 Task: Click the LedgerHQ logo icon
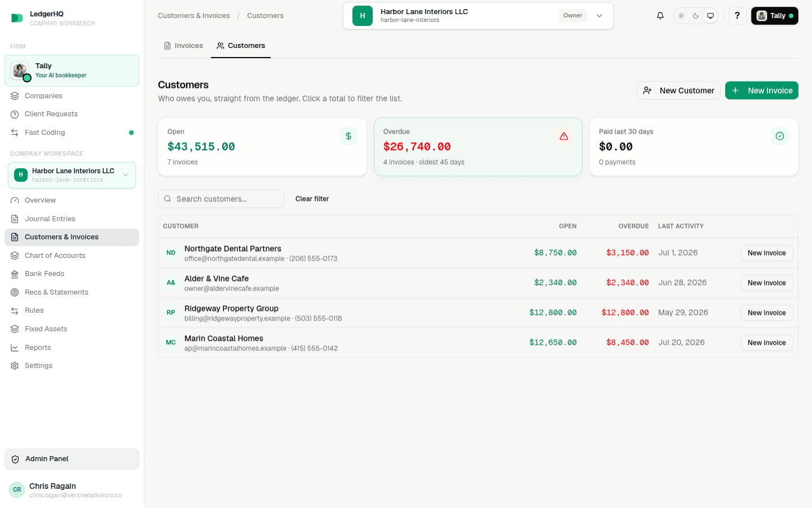pos(17,18)
